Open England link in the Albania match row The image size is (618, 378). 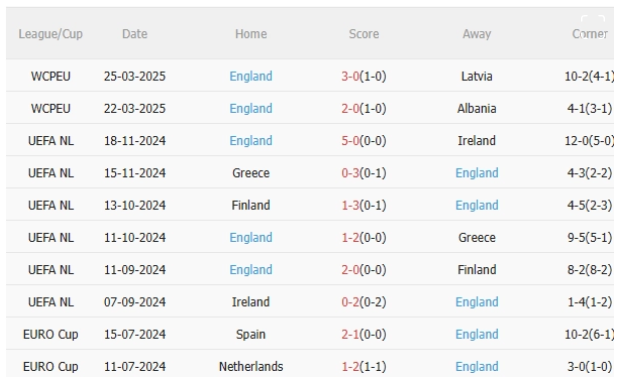click(x=251, y=108)
